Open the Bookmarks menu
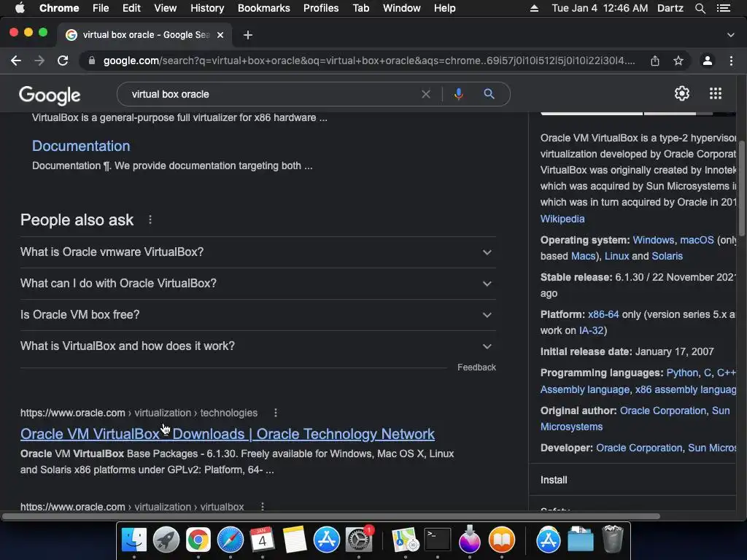Viewport: 747px width, 560px height. [264, 8]
